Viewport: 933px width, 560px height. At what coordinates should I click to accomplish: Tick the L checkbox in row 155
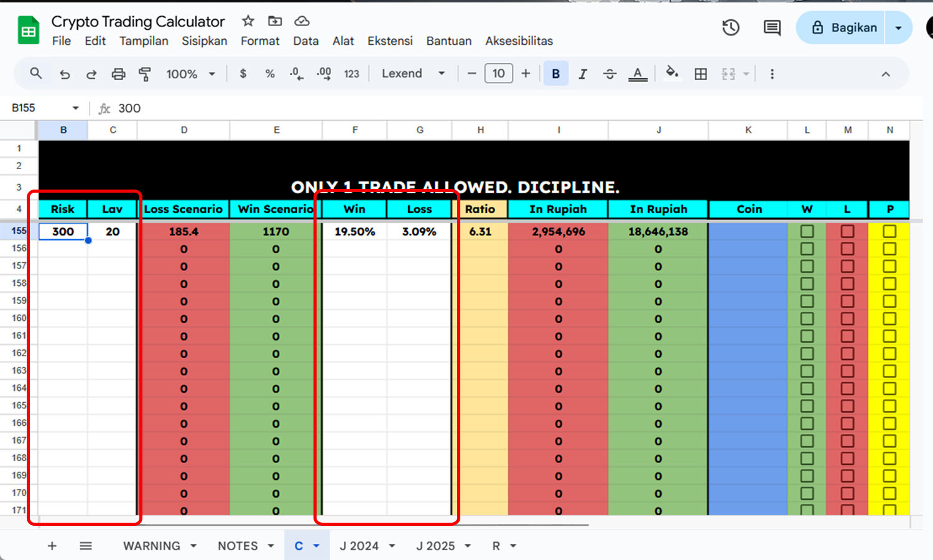[847, 231]
